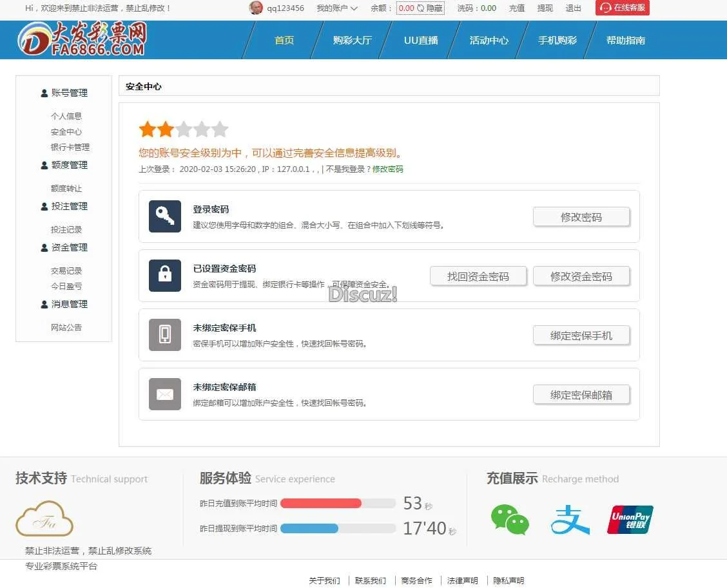Image resolution: width=727 pixels, height=588 pixels.
Task: Click 绑定密保手机 button
Action: point(581,336)
